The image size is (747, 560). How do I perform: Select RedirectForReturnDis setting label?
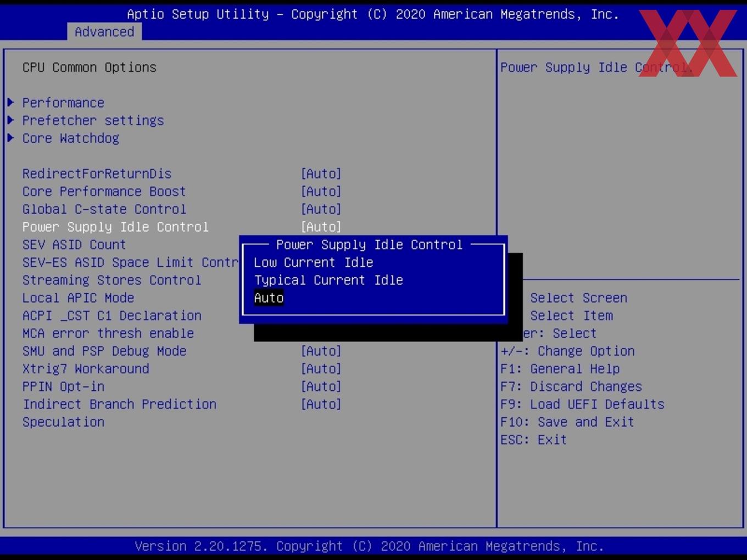click(97, 173)
